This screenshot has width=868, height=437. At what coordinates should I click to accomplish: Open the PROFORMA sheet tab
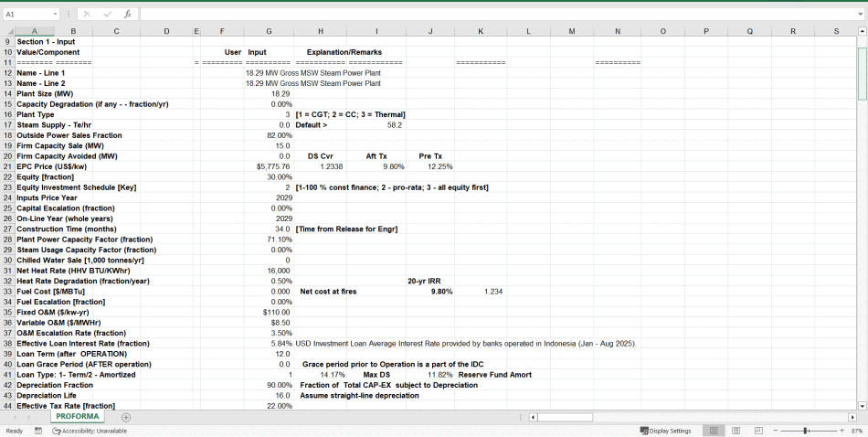pos(77,417)
